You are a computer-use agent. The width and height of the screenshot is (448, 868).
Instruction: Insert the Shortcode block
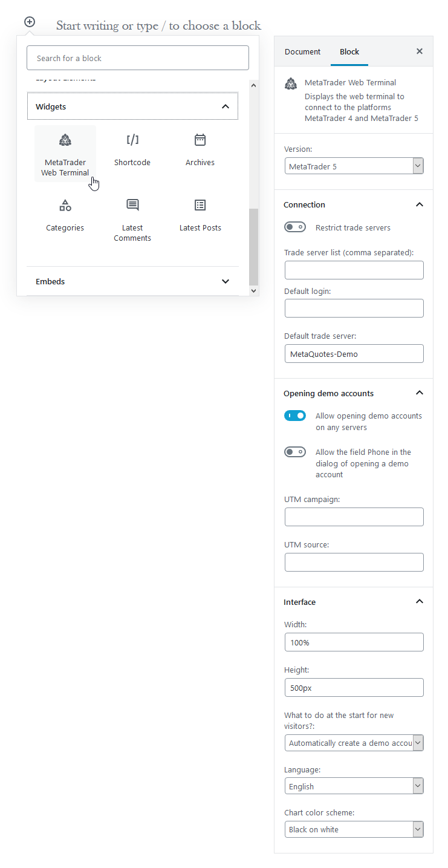pos(132,149)
